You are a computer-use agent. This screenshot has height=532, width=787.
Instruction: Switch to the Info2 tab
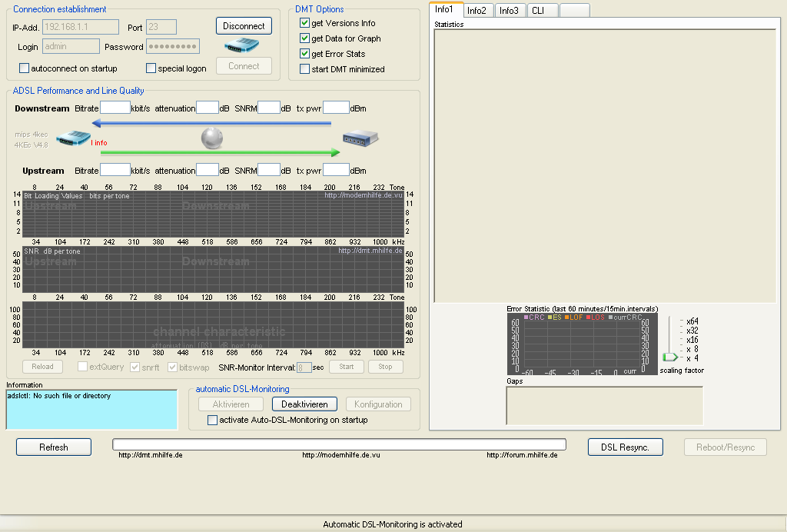(x=477, y=11)
